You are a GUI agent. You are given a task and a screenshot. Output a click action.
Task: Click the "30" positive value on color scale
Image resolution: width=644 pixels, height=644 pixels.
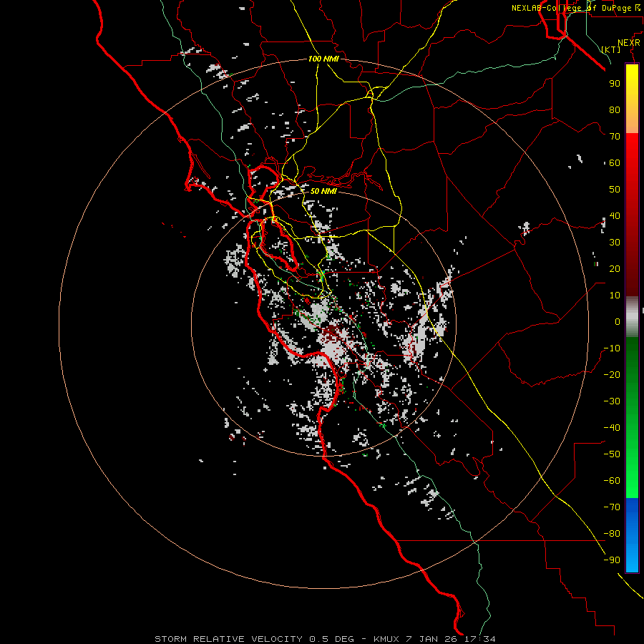pyautogui.click(x=615, y=243)
